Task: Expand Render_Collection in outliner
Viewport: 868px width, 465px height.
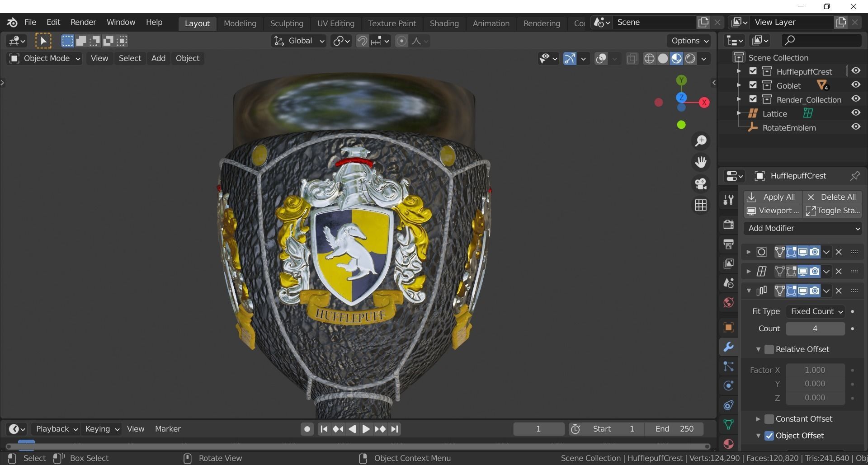Action: point(739,99)
